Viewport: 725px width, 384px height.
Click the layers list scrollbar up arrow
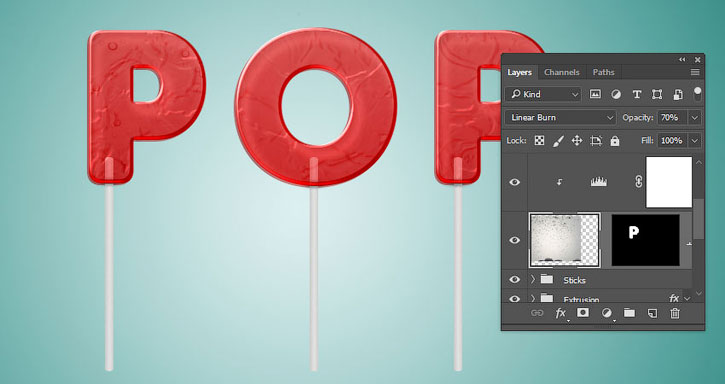(698, 162)
